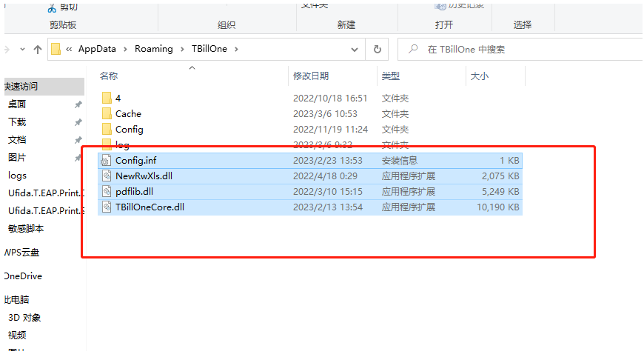644x357 pixels.
Task: Select the Config folder icon
Action: click(107, 130)
